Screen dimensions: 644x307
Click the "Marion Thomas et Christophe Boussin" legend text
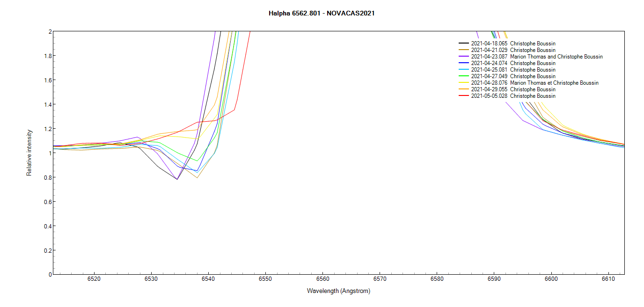tap(554, 83)
